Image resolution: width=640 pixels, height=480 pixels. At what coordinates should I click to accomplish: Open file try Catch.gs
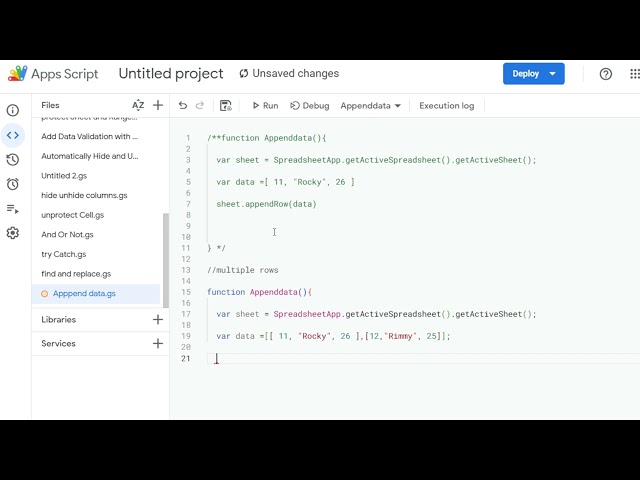64,254
